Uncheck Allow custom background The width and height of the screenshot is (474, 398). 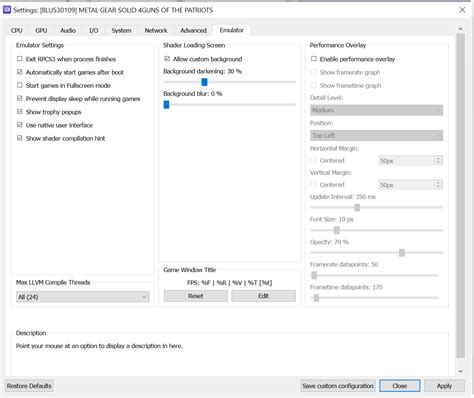(167, 59)
